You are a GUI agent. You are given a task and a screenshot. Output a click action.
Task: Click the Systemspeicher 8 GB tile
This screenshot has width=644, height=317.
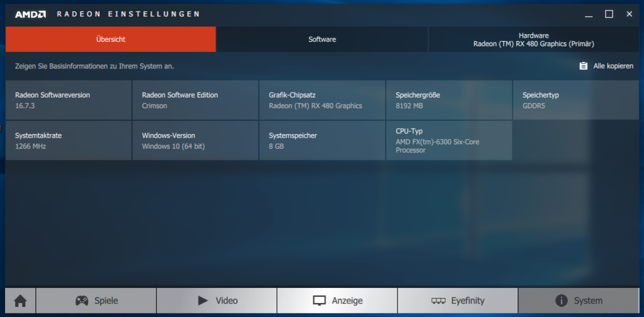[322, 141]
